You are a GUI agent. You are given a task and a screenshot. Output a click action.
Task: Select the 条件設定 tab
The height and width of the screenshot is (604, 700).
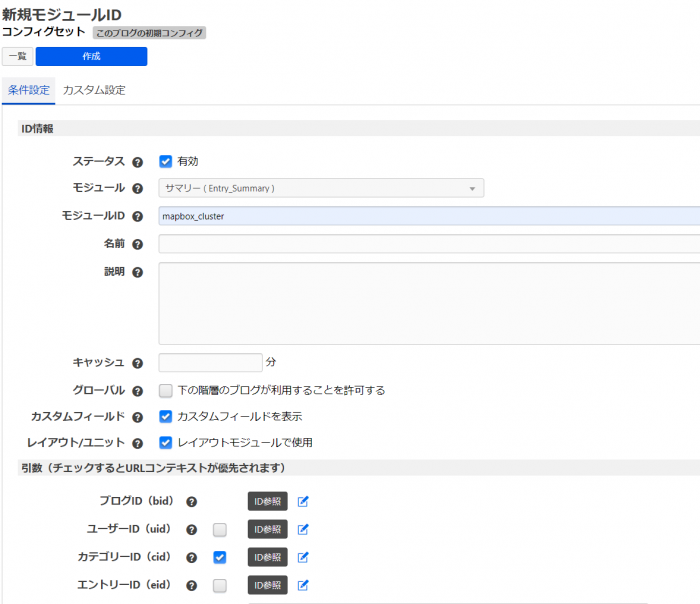(28, 90)
